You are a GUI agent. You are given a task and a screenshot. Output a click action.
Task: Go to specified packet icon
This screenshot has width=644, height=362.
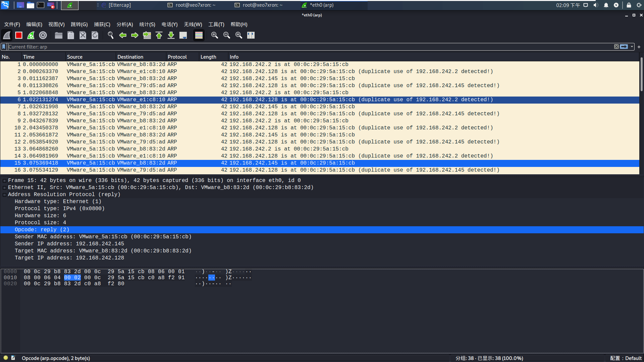[147, 35]
